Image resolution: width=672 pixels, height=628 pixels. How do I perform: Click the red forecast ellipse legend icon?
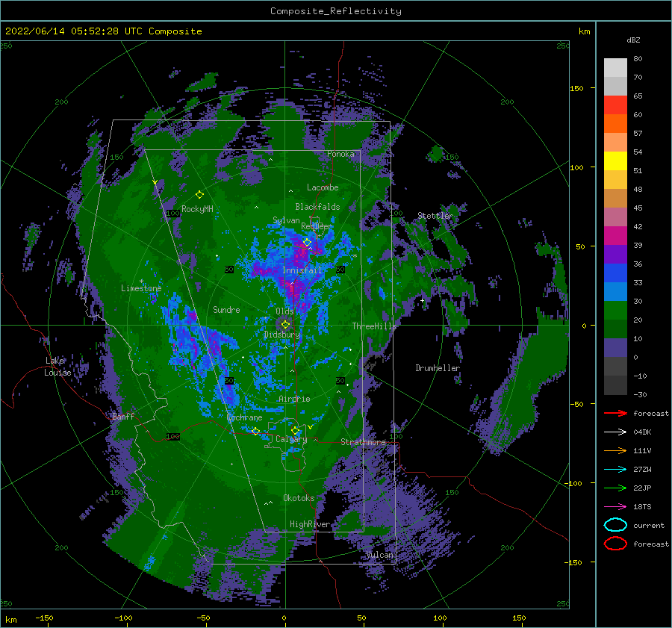615,544
